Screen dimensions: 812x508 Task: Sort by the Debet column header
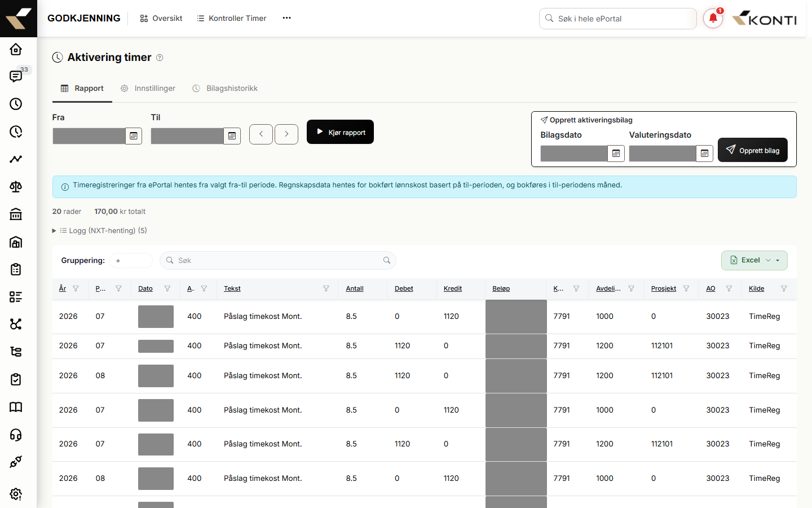[404, 288]
